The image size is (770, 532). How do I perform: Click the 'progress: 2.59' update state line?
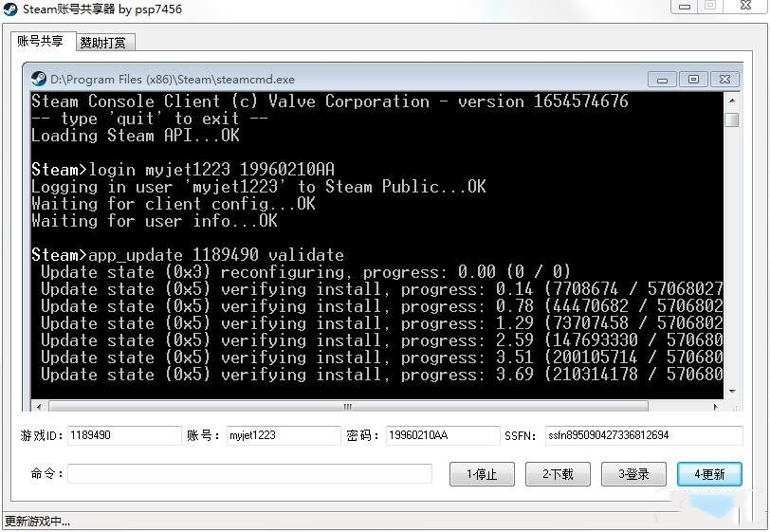(381, 339)
